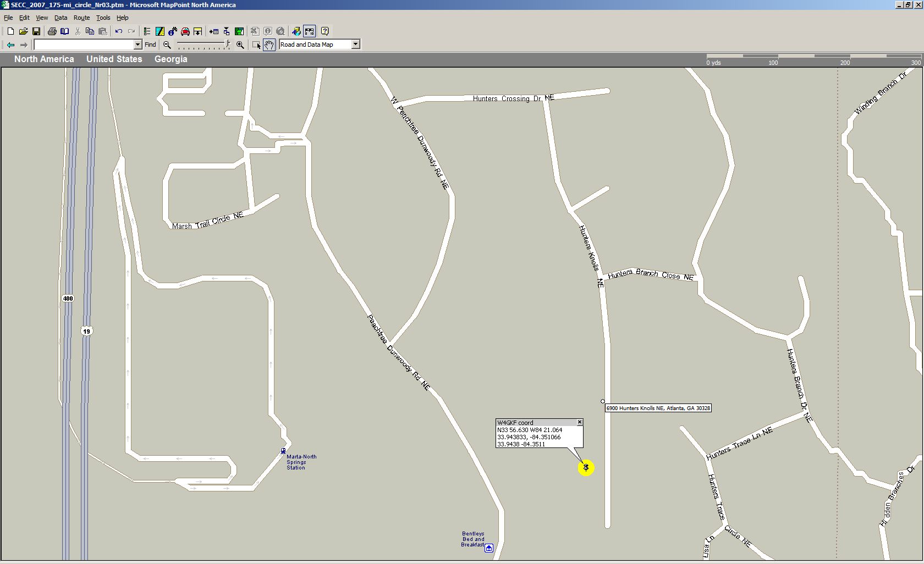The image size is (924, 564).
Task: Open Find Nearby Places binoculars icon
Action: coord(173,31)
